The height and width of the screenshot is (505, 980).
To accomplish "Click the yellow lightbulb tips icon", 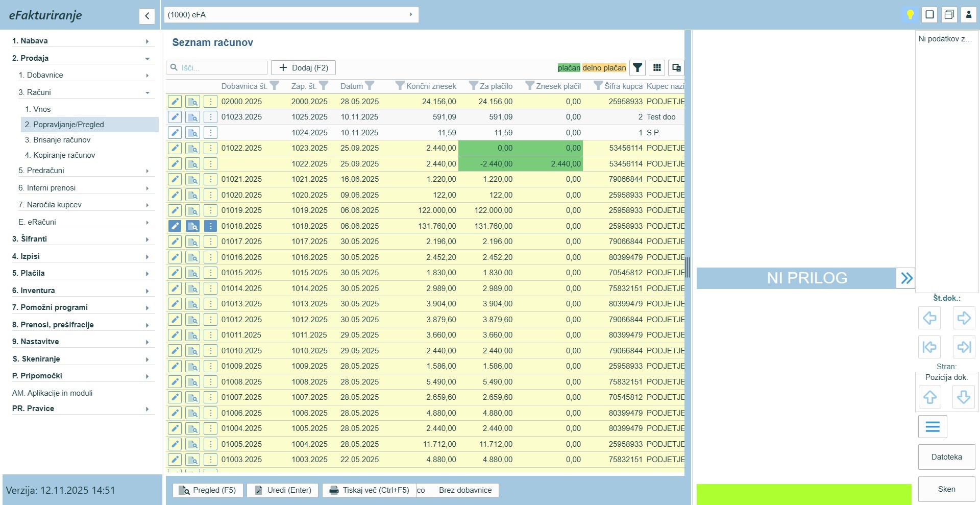I will point(910,14).
